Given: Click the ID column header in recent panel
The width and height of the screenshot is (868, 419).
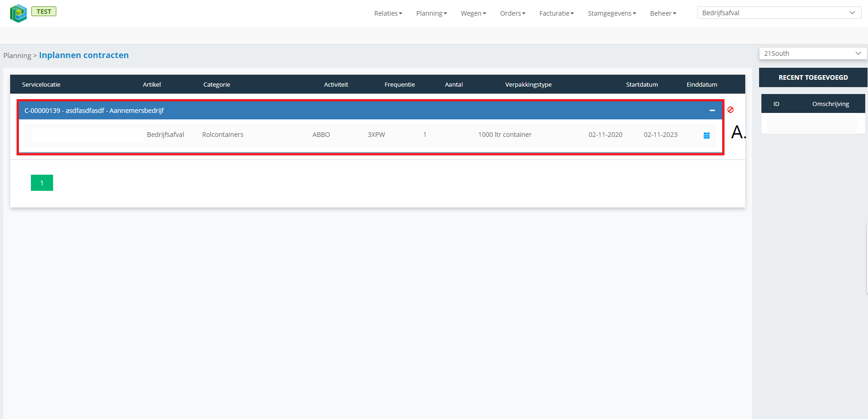Looking at the screenshot, I should point(777,104).
